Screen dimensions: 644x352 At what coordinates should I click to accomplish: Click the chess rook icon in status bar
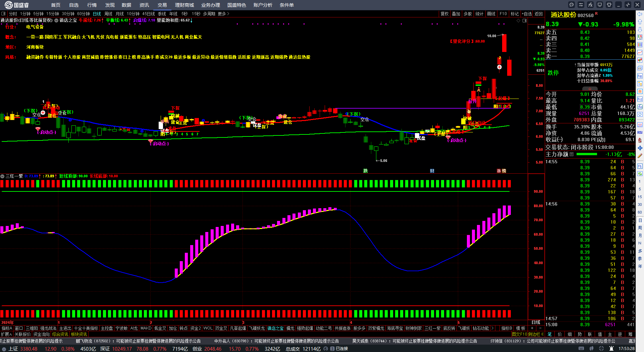611,349
